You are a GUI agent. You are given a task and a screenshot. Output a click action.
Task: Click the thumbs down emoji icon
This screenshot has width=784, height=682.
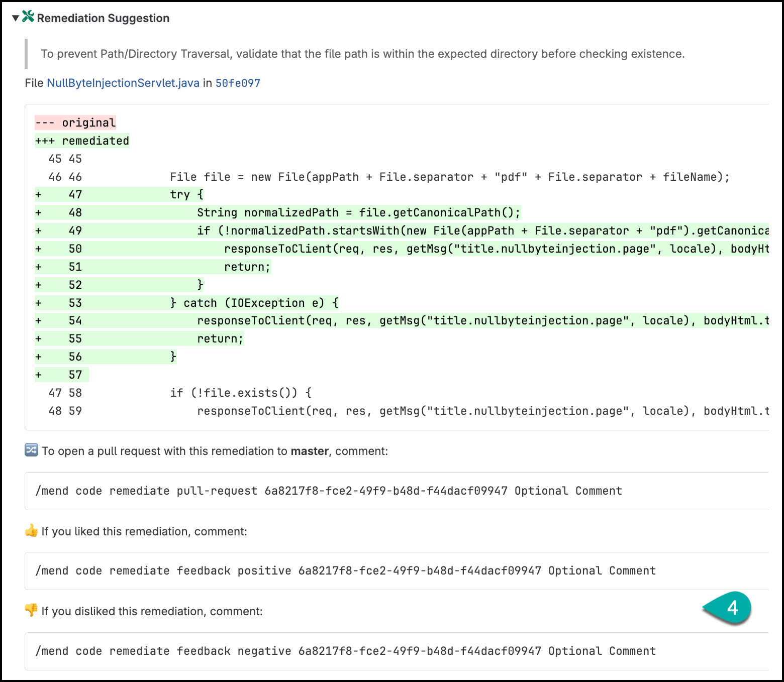point(31,610)
